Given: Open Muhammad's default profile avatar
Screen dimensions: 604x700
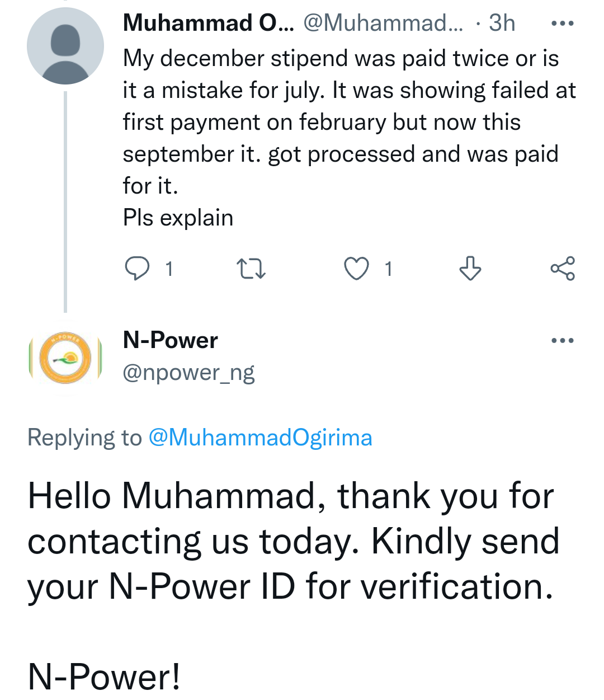Looking at the screenshot, I should pos(65,46).
